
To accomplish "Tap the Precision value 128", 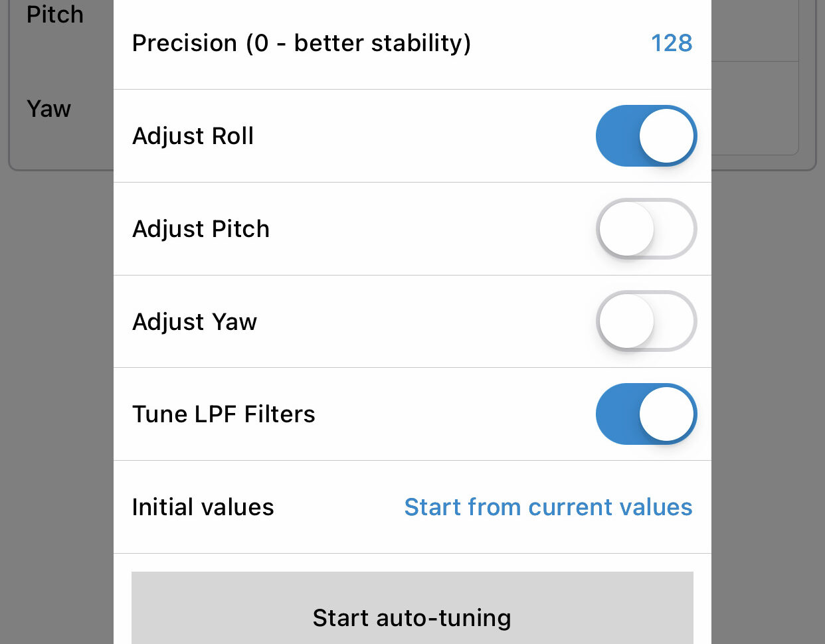I will click(x=672, y=43).
